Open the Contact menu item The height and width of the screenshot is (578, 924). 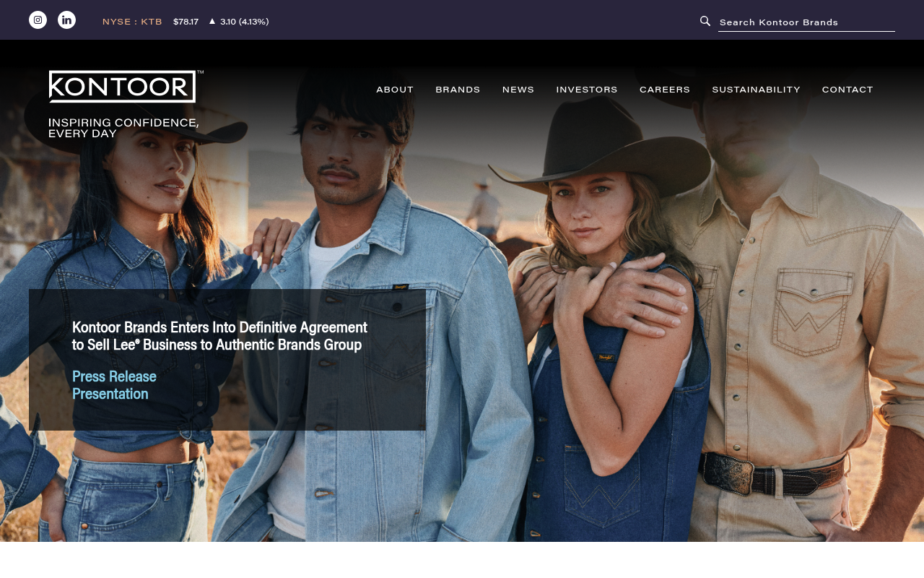click(847, 90)
